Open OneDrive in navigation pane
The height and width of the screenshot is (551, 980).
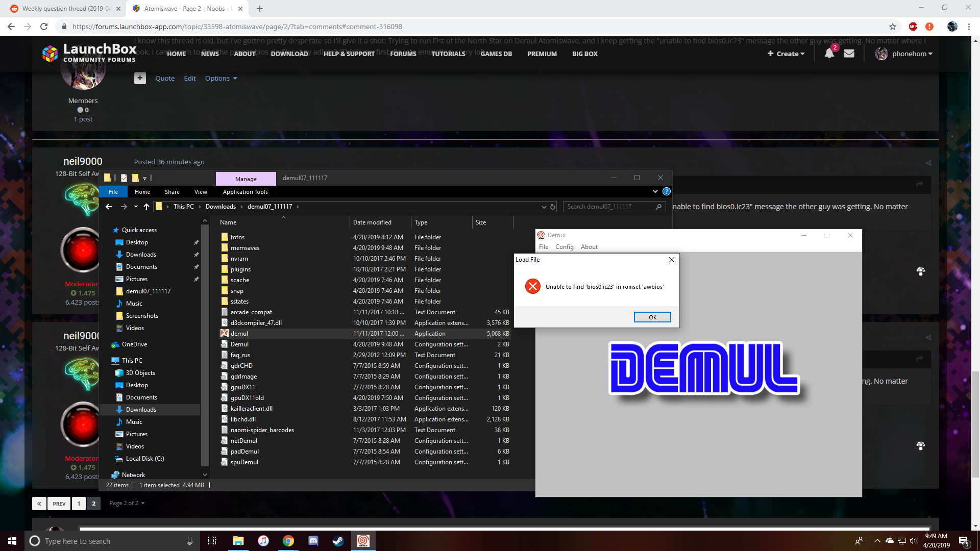(x=134, y=344)
